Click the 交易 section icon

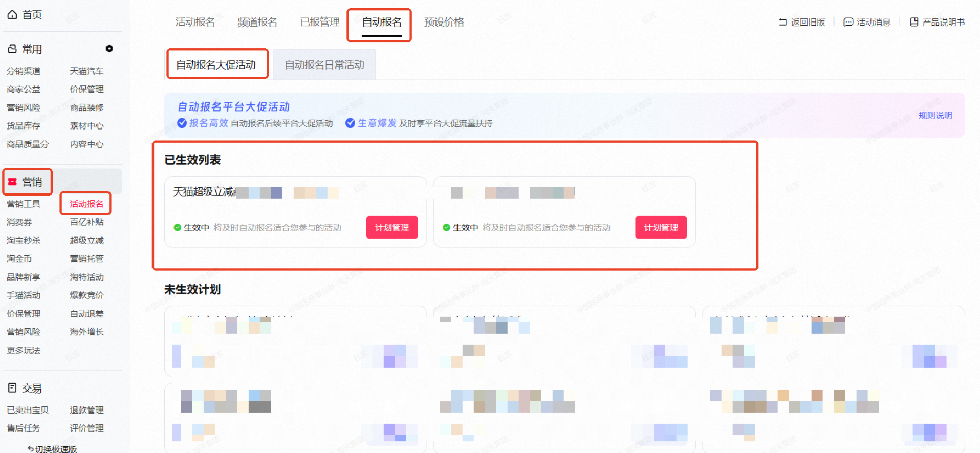(x=12, y=388)
